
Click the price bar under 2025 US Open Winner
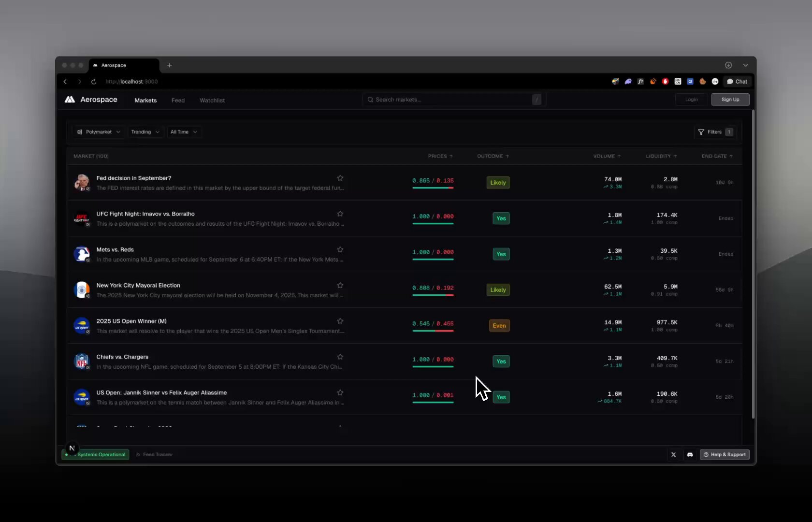tap(433, 332)
